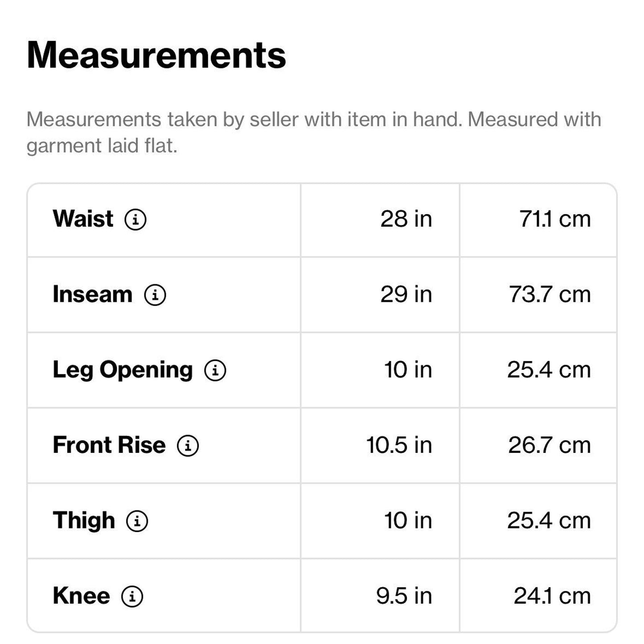This screenshot has height=644, width=644.
Task: Select the Inseam label text
Action: pos(92,294)
